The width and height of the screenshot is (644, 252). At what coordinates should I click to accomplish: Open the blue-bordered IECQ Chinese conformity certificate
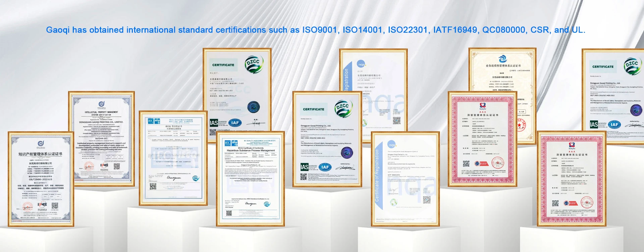point(173,158)
